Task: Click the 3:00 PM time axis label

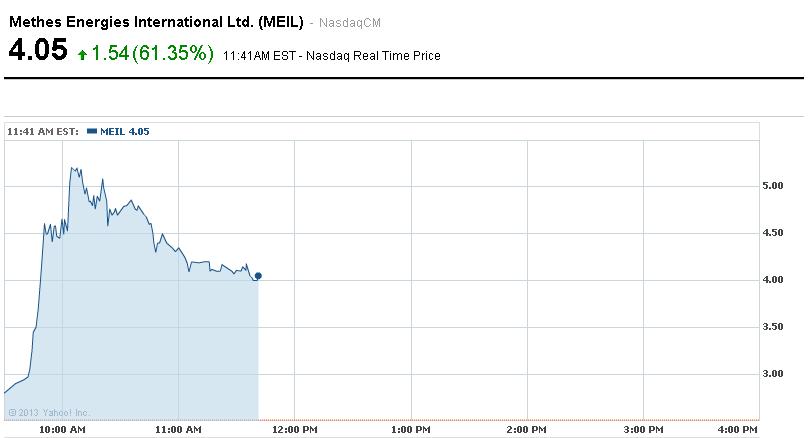Action: click(x=642, y=430)
